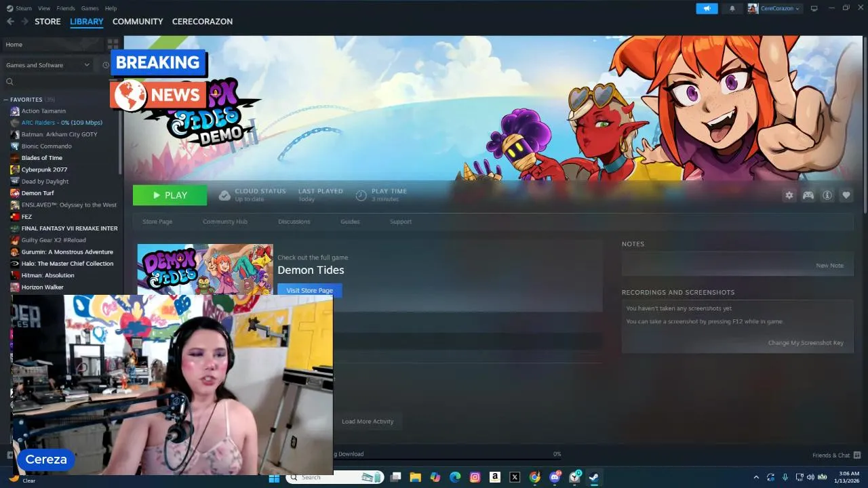Open CERECORAZON profile section
Viewport: 868px width, 488px height.
[202, 22]
